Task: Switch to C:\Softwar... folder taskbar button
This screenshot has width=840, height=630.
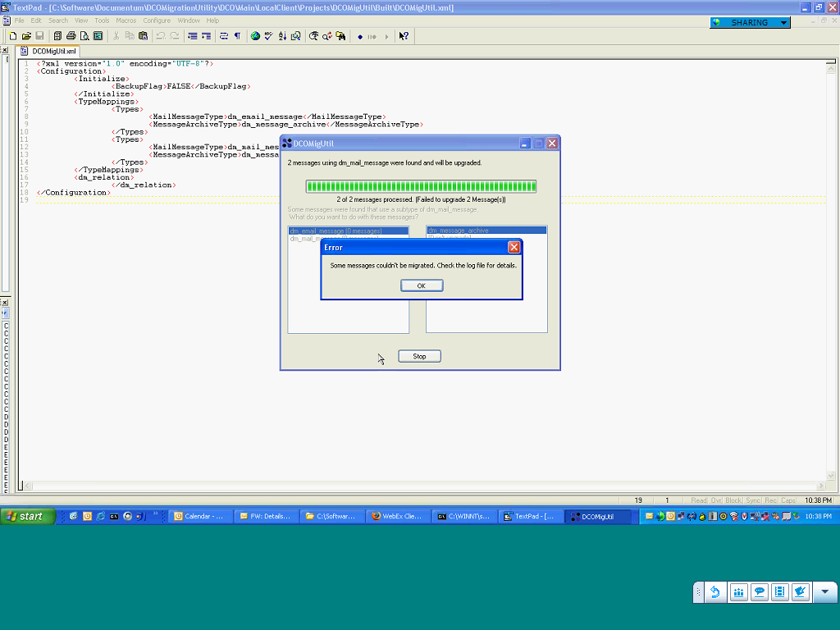Action: tap(332, 517)
